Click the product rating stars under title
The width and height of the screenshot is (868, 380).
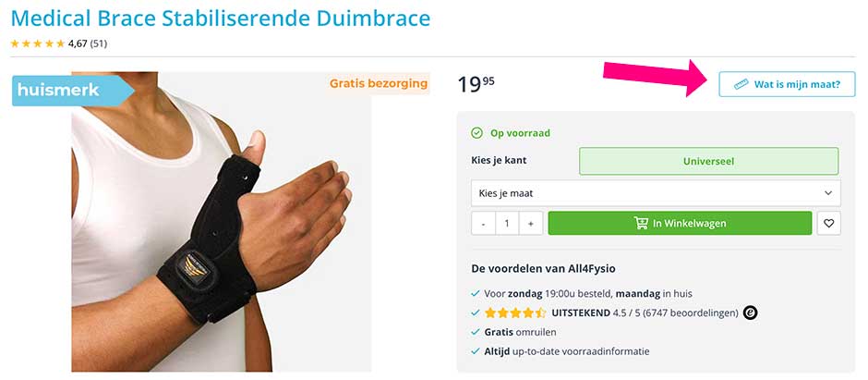tap(38, 43)
